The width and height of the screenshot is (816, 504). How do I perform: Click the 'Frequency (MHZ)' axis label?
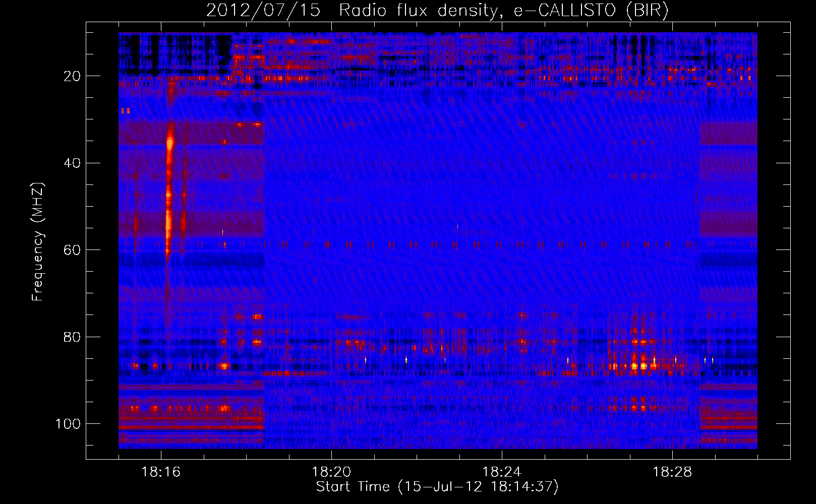[x=38, y=242]
